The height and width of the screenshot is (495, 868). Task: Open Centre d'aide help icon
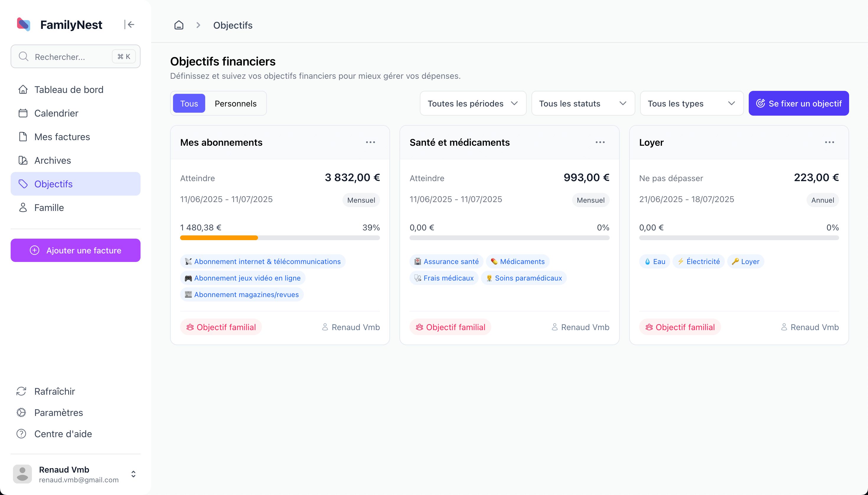pos(22,434)
